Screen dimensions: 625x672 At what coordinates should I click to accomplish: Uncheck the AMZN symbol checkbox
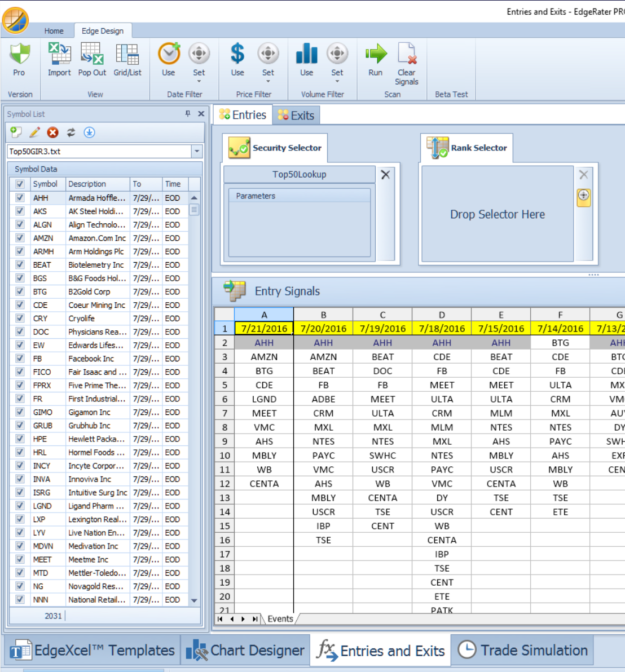pos(20,238)
